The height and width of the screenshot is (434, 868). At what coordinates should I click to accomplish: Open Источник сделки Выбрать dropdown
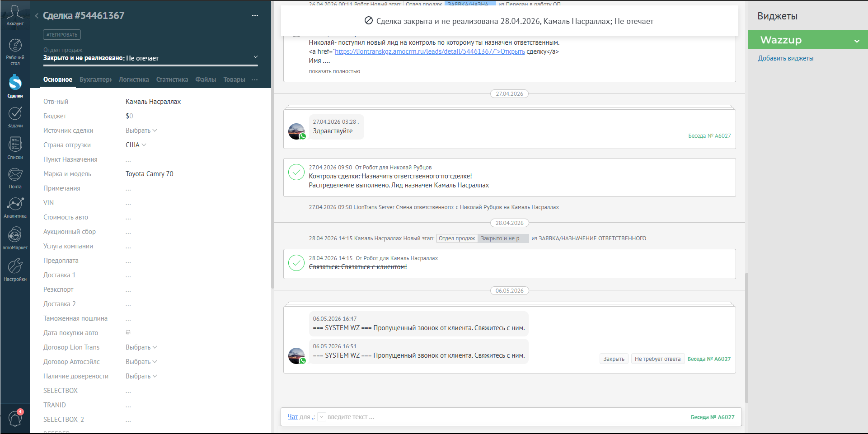click(141, 131)
